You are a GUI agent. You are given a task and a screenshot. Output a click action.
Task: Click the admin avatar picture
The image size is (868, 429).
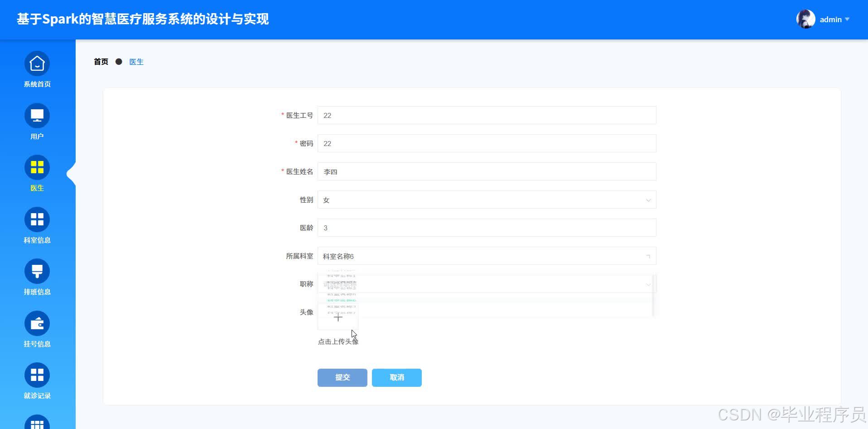[x=806, y=19]
